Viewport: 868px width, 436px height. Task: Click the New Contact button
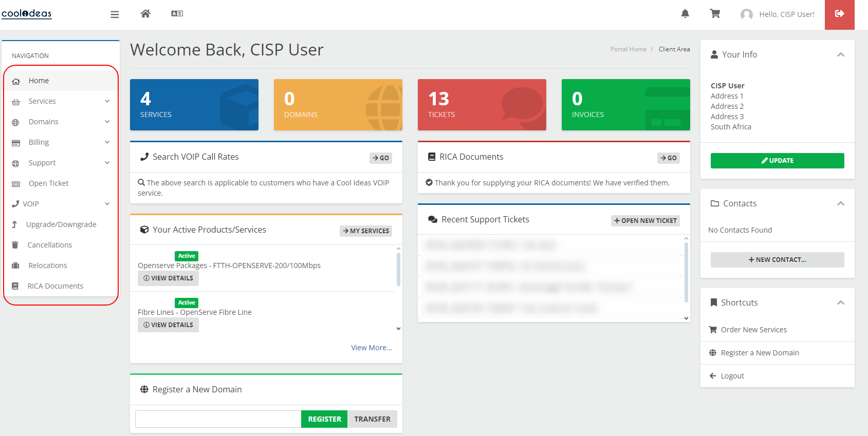(x=778, y=260)
